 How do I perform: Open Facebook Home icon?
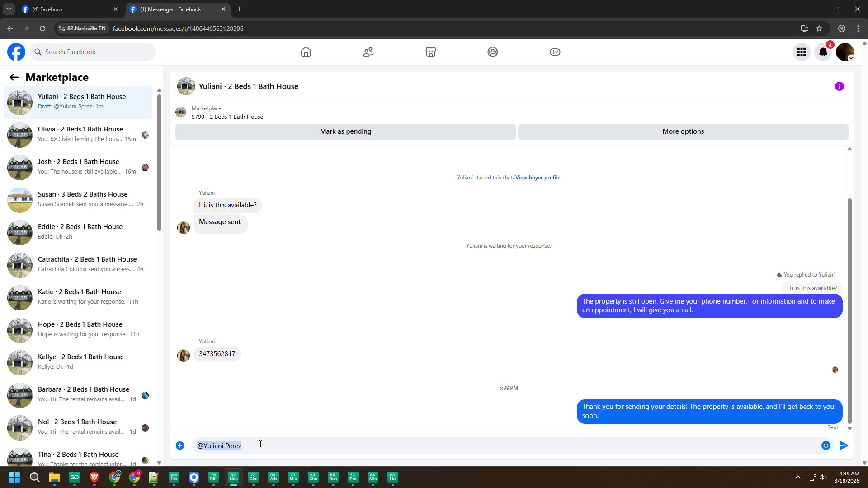[306, 52]
